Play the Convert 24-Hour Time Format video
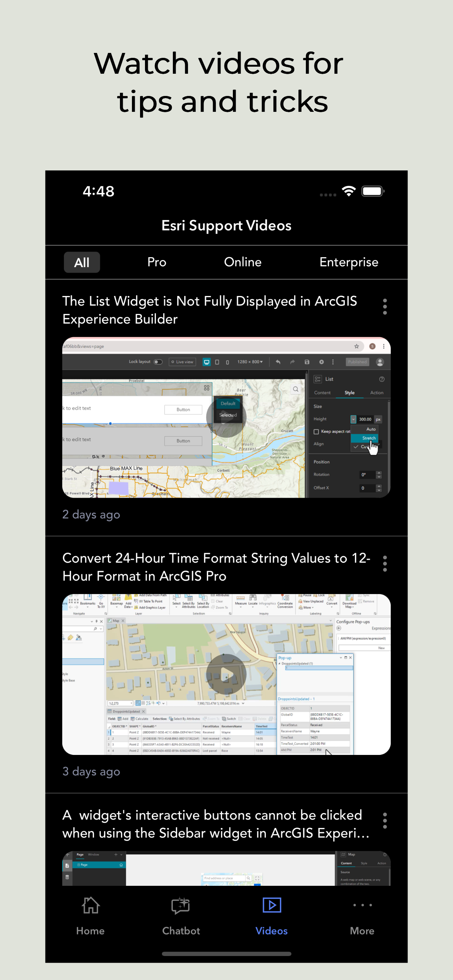 tap(226, 674)
